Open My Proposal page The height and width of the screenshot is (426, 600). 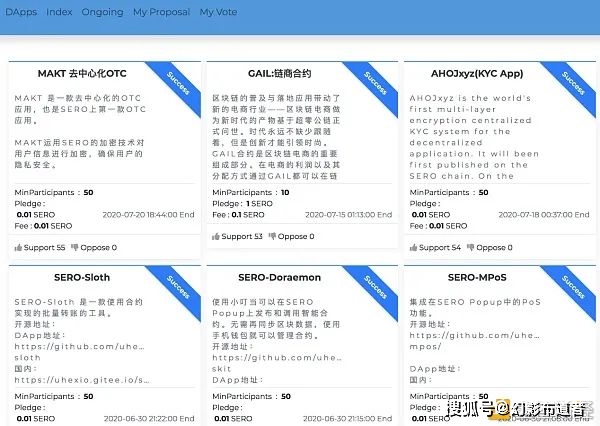(x=161, y=12)
